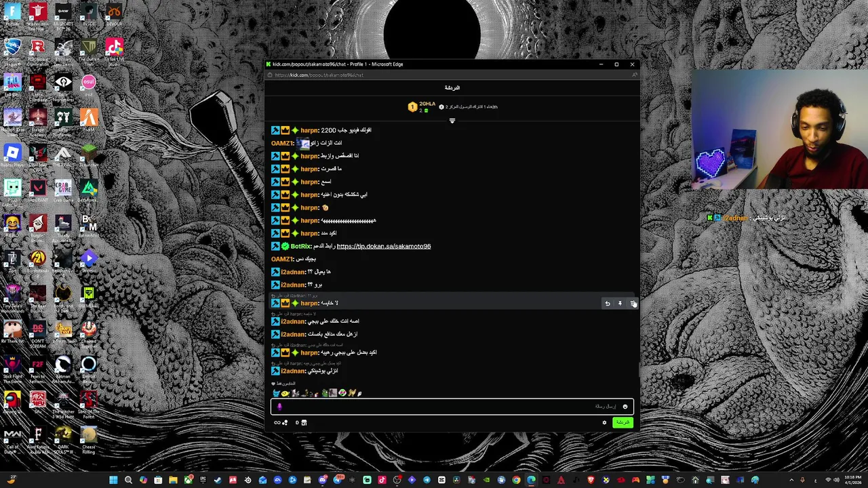The image size is (868, 488).
Task: Launch Roblox Player shortcut
Action: [12, 157]
